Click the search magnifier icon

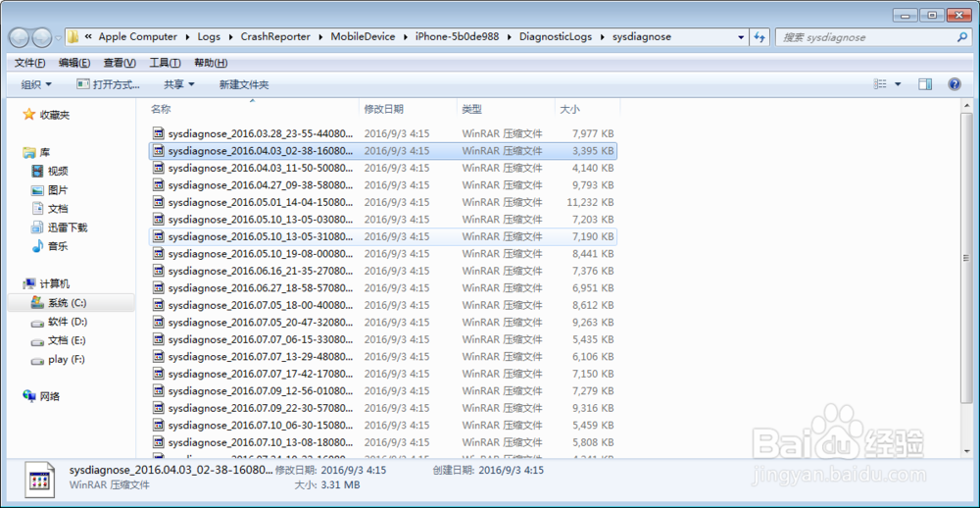pyautogui.click(x=962, y=37)
